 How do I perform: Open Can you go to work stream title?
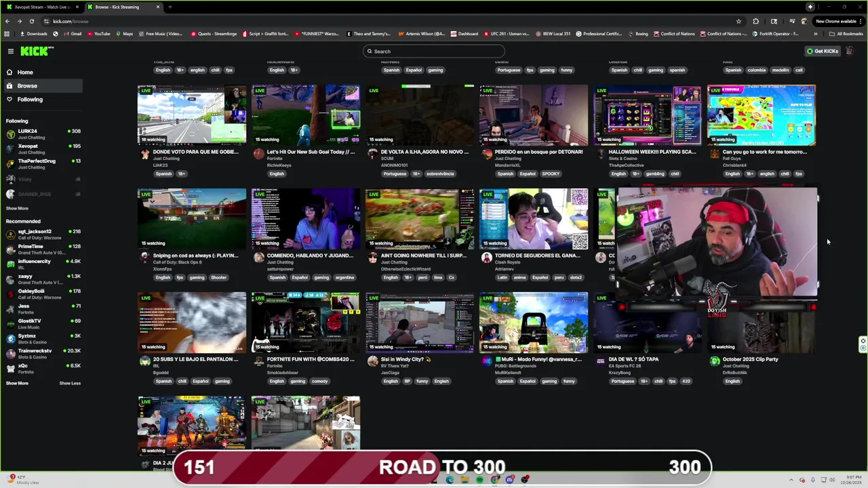765,152
